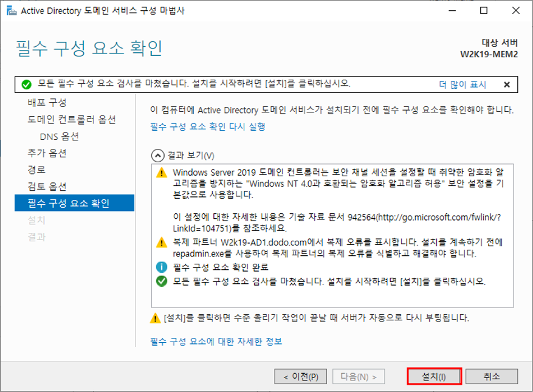Open the 더 많이 표시 link
This screenshot has width=533, height=392.
[x=463, y=84]
